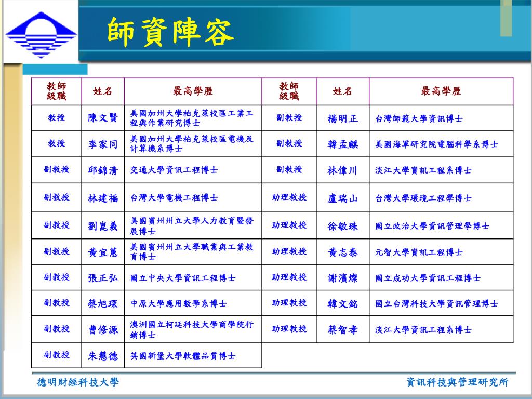Click footer text 資訊科技與管理研究所
Screen dimensions: 532x399
pyautogui.click(x=457, y=382)
